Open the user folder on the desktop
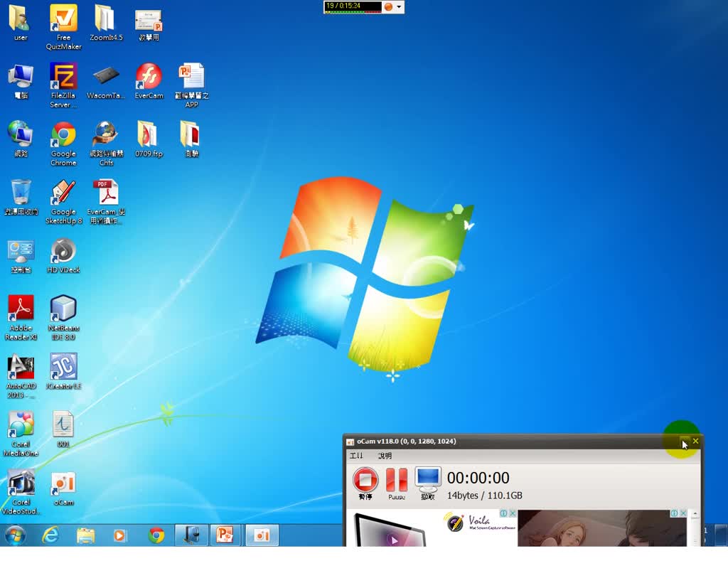 pyautogui.click(x=20, y=22)
